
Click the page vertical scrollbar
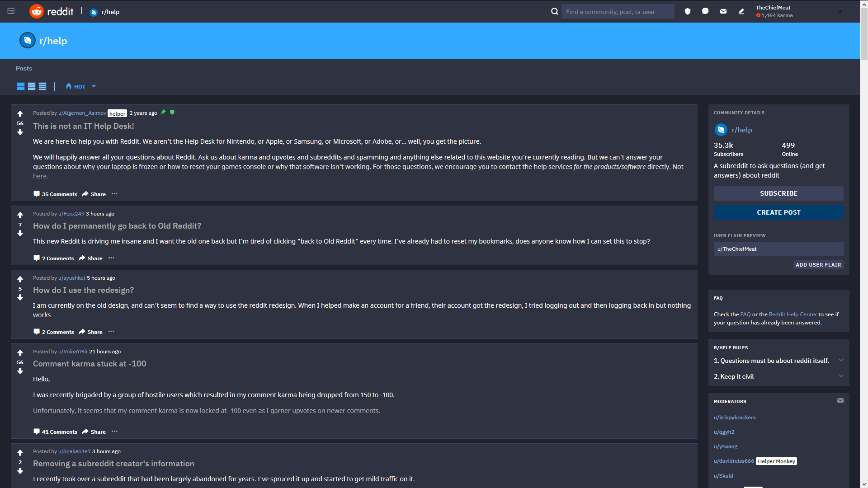[864, 34]
